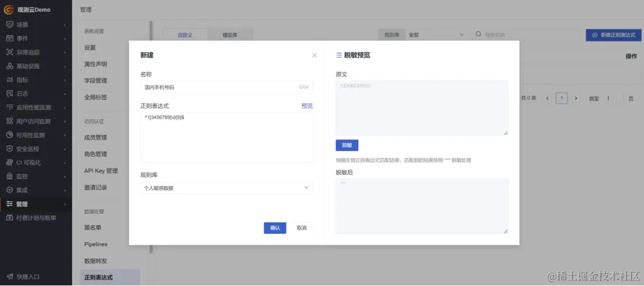Image resolution: width=644 pixels, height=286 pixels.
Task: Click the 名称 input field
Action: pos(227,87)
